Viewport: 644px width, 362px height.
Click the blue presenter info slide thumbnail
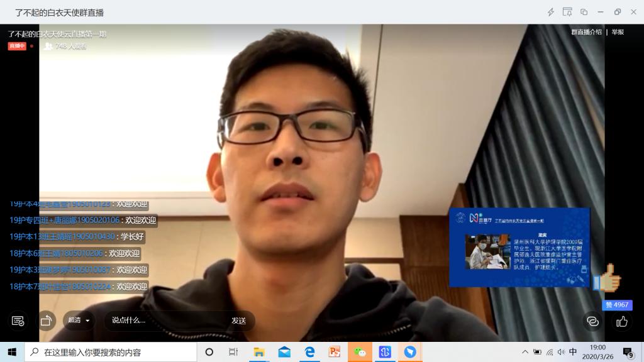[x=519, y=247]
